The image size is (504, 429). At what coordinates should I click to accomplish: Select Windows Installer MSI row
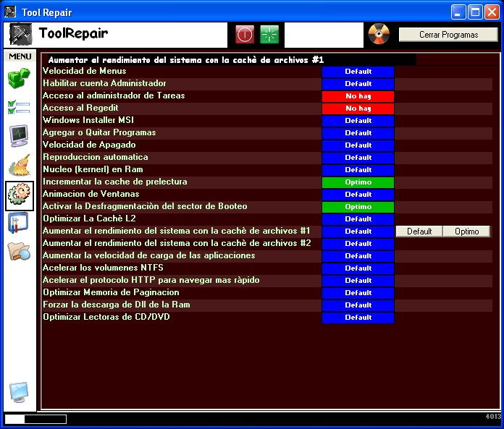point(88,120)
